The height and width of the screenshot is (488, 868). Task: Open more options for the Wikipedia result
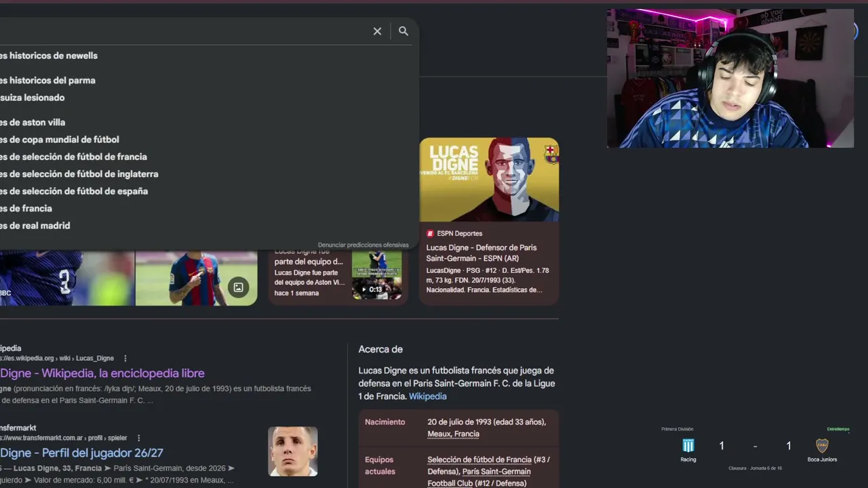(x=125, y=359)
